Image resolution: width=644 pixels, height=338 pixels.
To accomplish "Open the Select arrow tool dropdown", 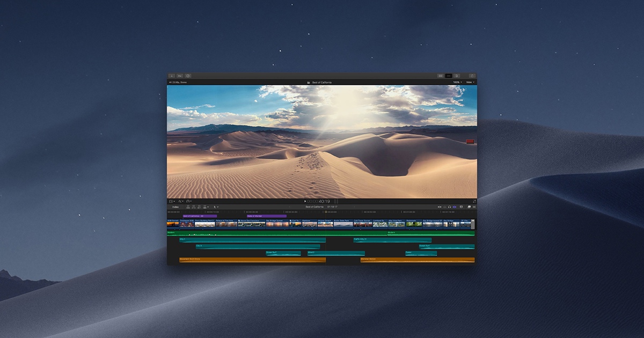I will (216, 207).
